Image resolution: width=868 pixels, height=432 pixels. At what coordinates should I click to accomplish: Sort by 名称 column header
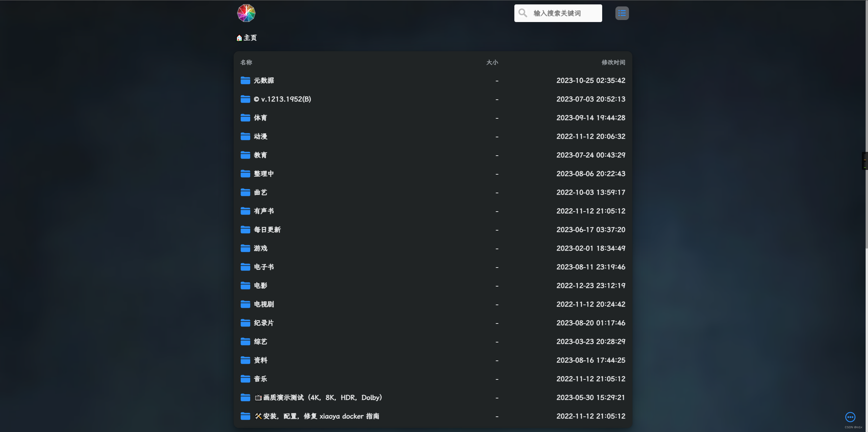coord(246,62)
